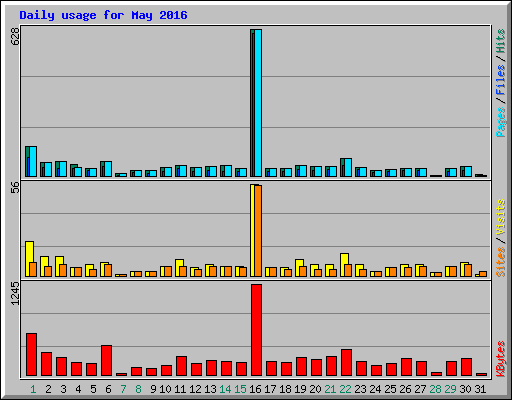Click the red KBytes bar for day 11
This screenshot has width=512, height=400.
point(181,366)
